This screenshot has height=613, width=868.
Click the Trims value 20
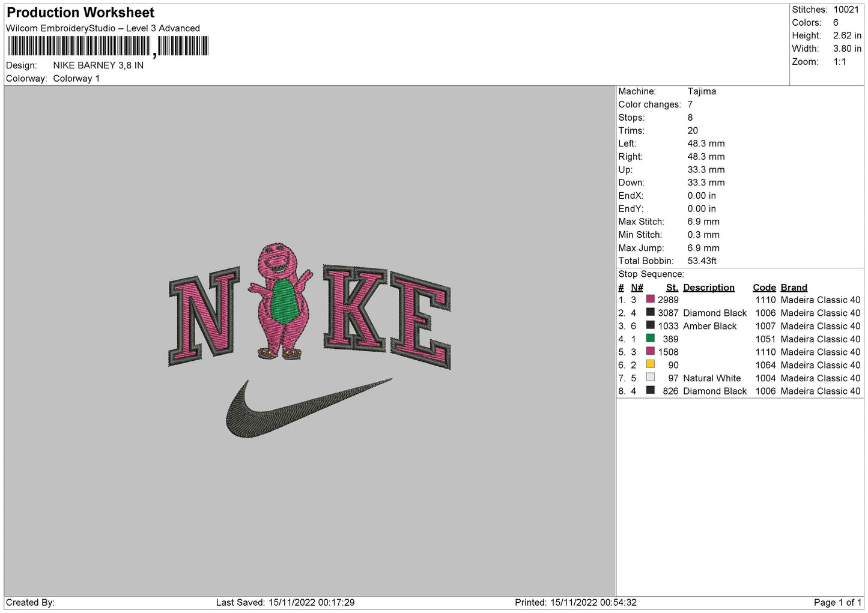[x=693, y=130]
